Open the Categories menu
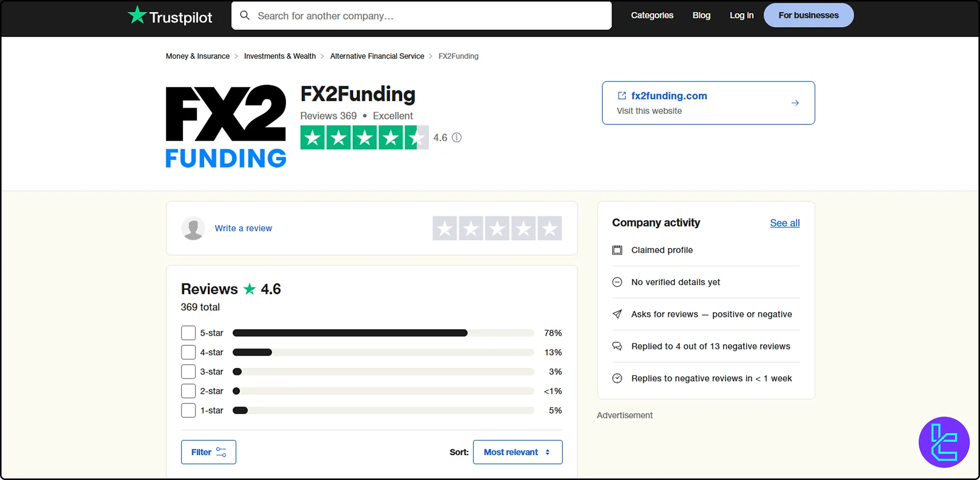Viewport: 980px width, 480px height. click(652, 15)
